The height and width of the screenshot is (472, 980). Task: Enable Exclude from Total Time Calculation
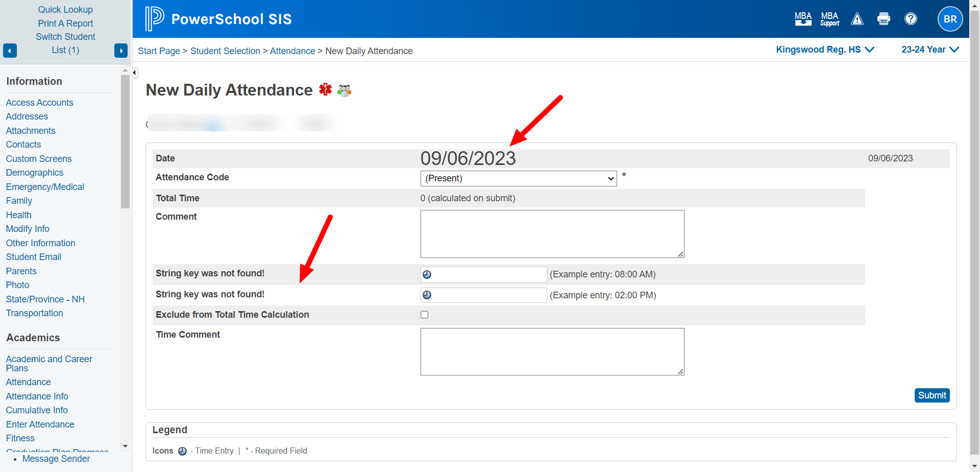[x=424, y=315]
